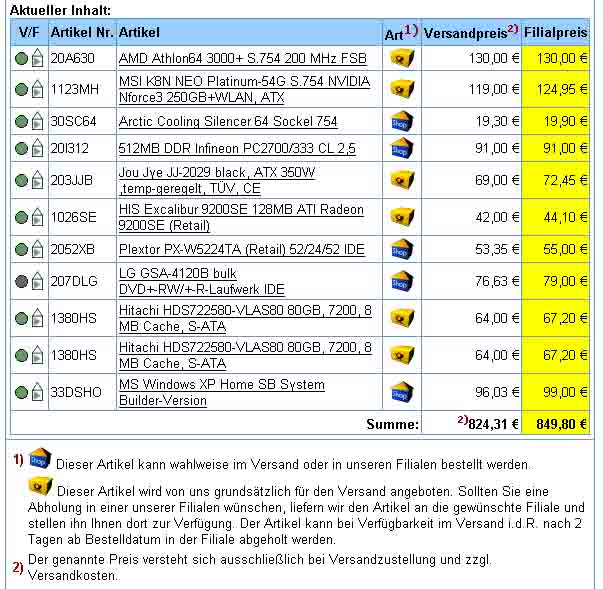The height and width of the screenshot is (589, 603).
Task: Click the Shop icon for Plextor PX-W5224TA
Action: 401,248
